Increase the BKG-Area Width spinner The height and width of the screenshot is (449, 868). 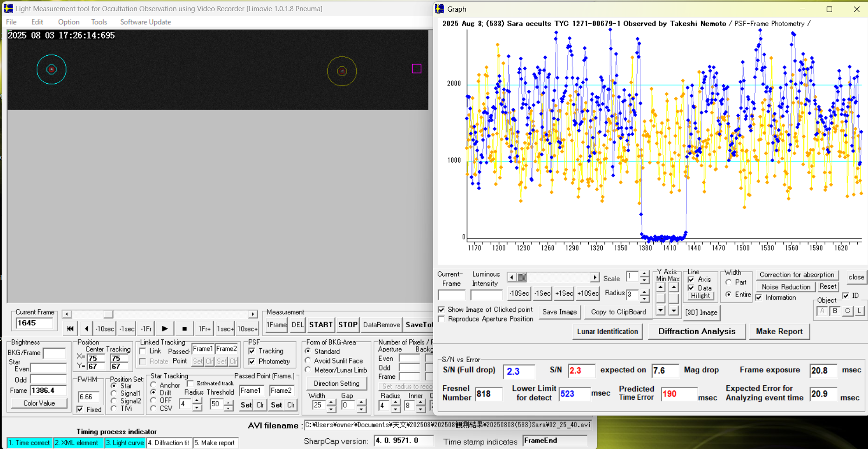[x=331, y=402]
